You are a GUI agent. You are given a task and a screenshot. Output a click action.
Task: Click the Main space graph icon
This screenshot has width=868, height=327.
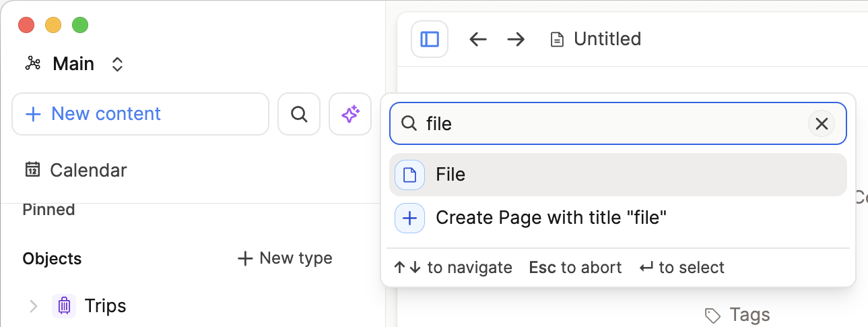tap(33, 64)
